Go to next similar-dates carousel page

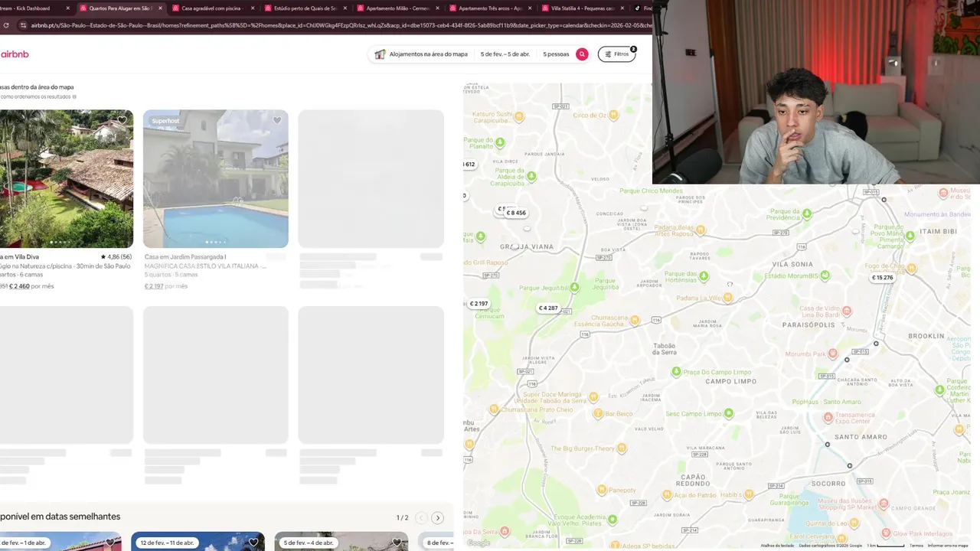(437, 518)
